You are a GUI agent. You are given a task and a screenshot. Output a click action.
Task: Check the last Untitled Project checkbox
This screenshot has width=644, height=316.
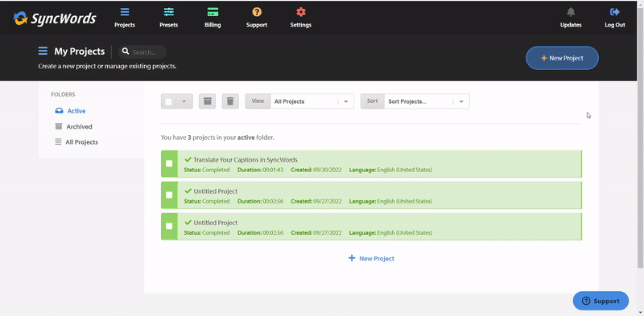(169, 226)
